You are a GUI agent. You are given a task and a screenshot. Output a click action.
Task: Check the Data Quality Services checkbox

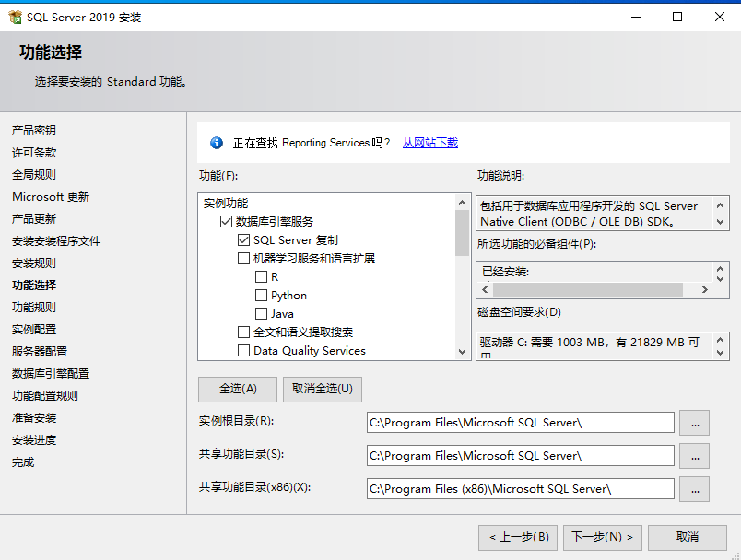point(243,350)
